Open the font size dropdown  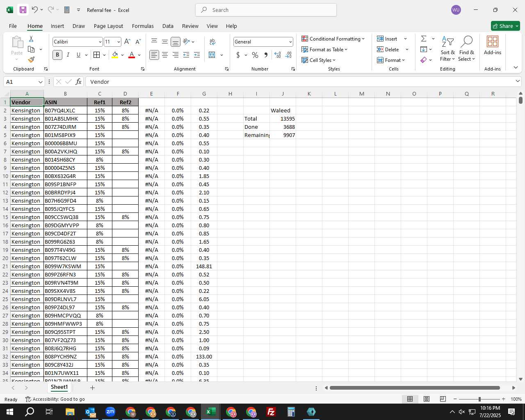point(119,42)
